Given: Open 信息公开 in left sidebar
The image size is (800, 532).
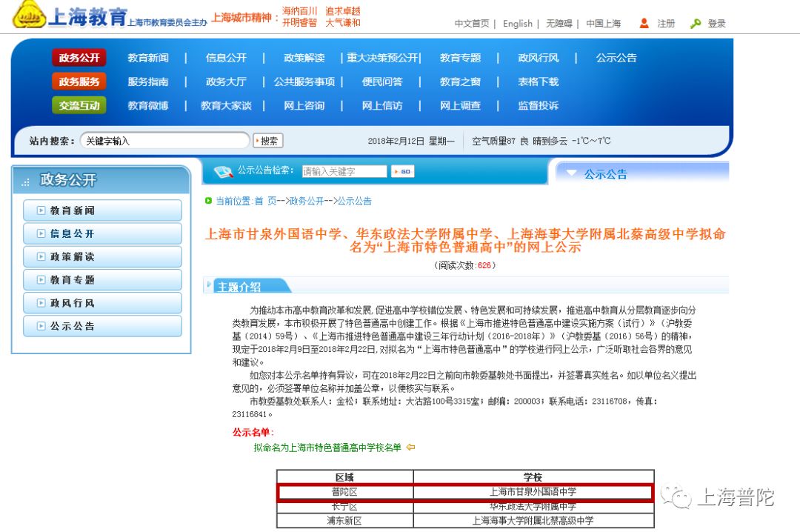Looking at the screenshot, I should (x=102, y=233).
